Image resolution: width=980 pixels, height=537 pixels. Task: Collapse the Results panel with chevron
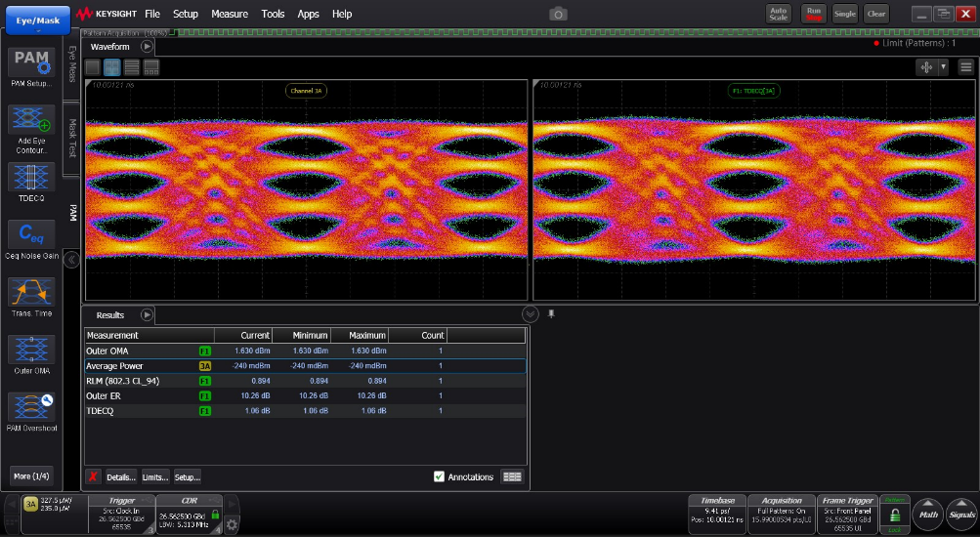[x=531, y=314]
